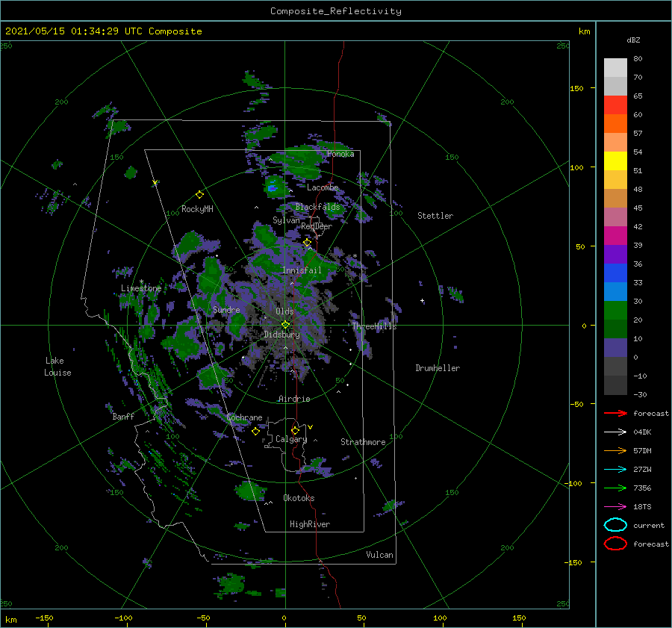The height and width of the screenshot is (628, 672).
Task: Click the Banff label
Action: coord(123,416)
